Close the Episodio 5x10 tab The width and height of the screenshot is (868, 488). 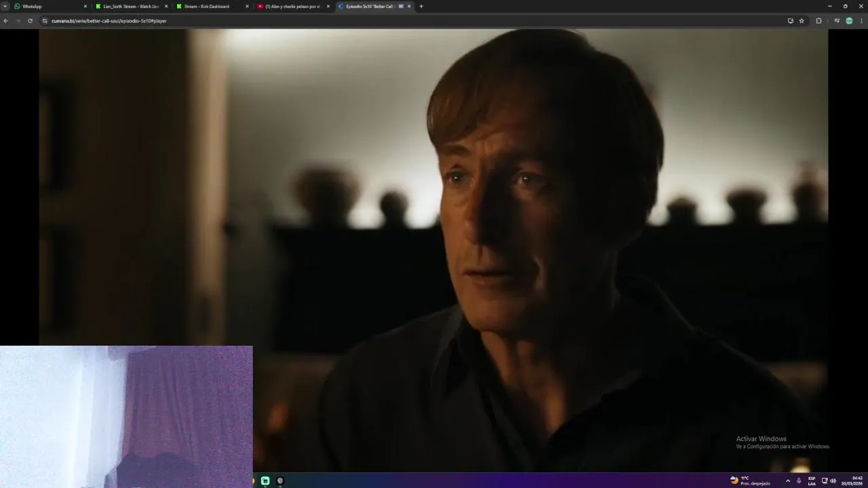click(x=409, y=6)
